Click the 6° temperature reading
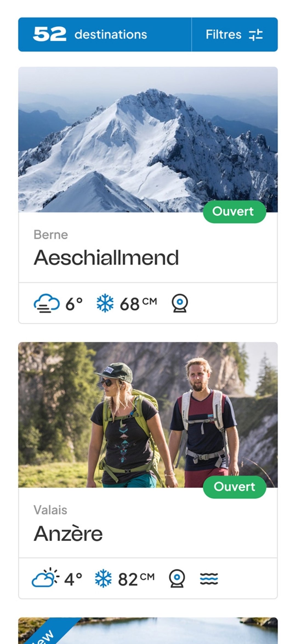Image resolution: width=296 pixels, height=644 pixels. coord(74,304)
